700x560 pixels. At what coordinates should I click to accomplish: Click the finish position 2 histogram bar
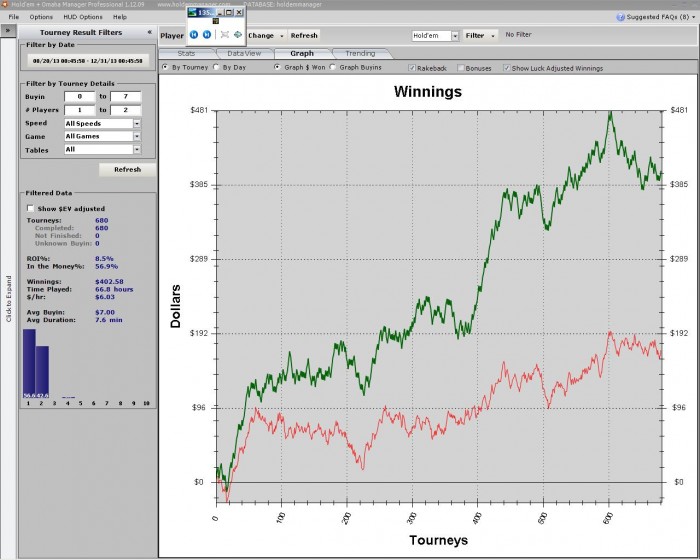point(42,372)
